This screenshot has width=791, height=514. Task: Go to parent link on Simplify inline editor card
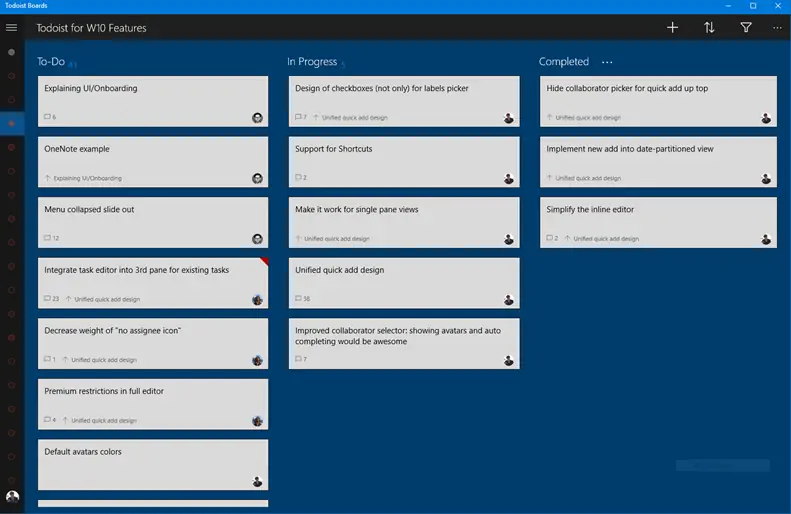tap(602, 239)
